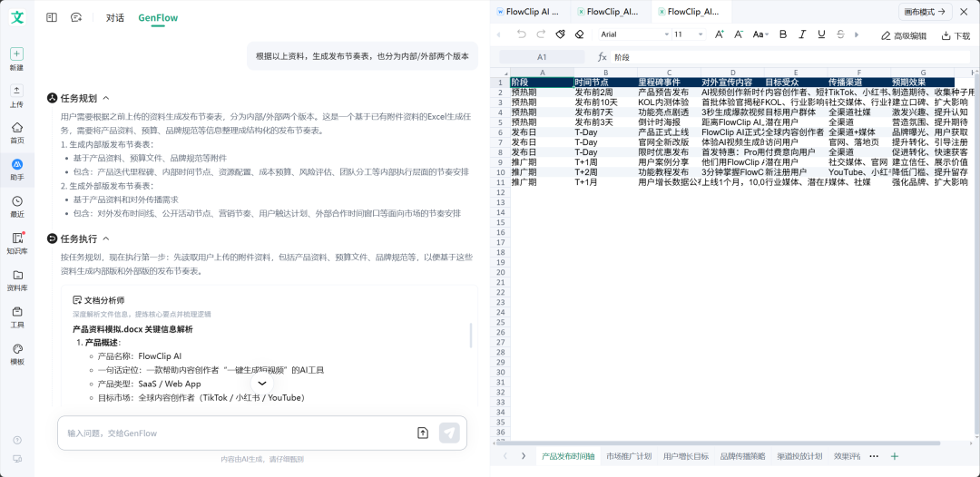
Task: Attach a file in the chat input
Action: [x=423, y=433]
